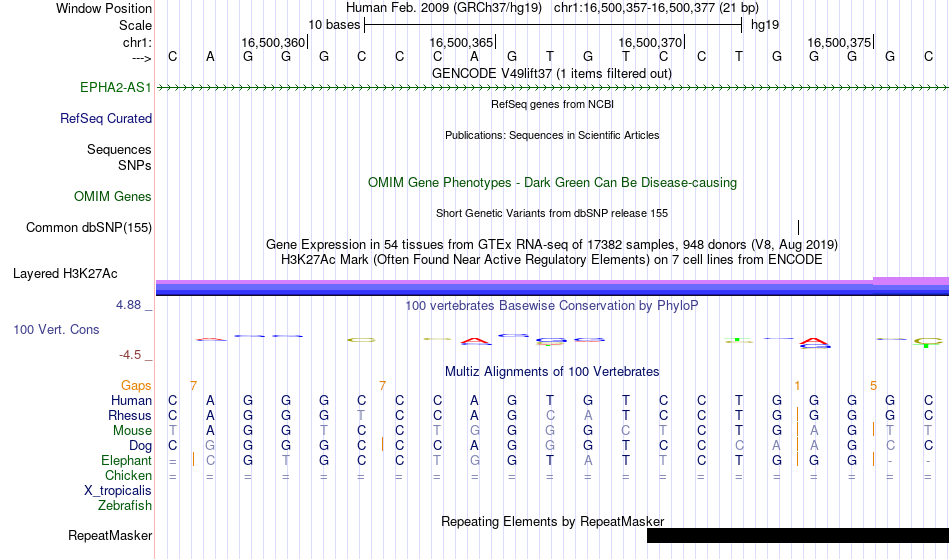Click the GENCODE V49lift37 track title
This screenshot has height=559, width=950.
click(x=552, y=74)
